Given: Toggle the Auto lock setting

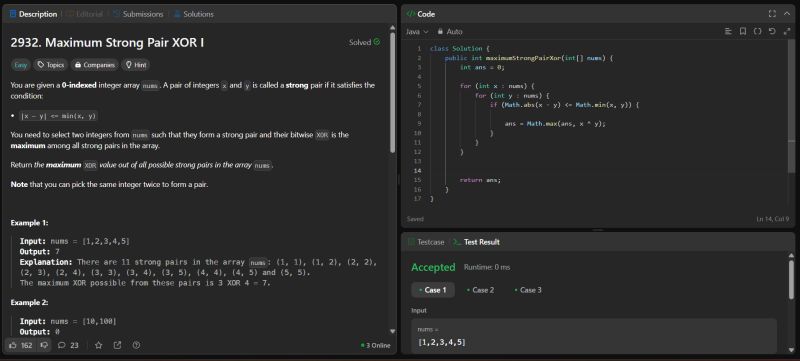Looking at the screenshot, I should click(449, 32).
